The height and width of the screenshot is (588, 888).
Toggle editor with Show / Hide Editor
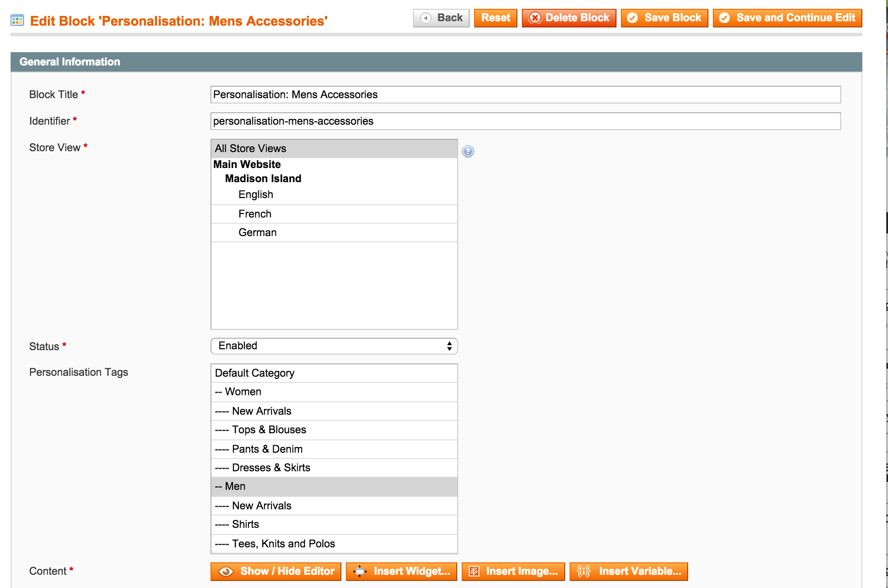[276, 571]
